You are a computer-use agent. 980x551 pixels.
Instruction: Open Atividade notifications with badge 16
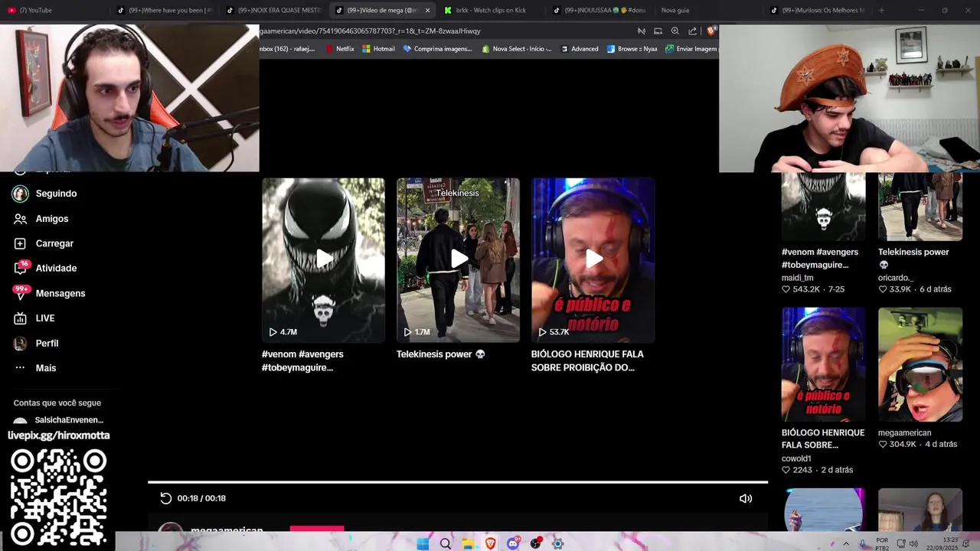[x=45, y=268]
